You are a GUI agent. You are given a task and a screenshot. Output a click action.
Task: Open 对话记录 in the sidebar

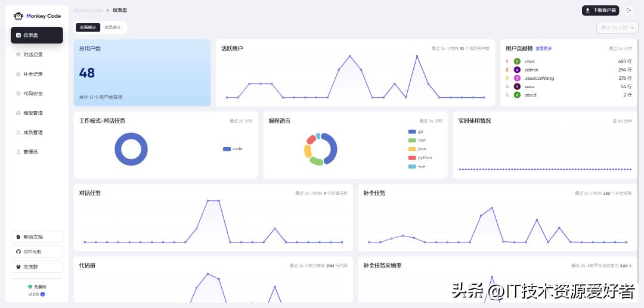pos(37,55)
